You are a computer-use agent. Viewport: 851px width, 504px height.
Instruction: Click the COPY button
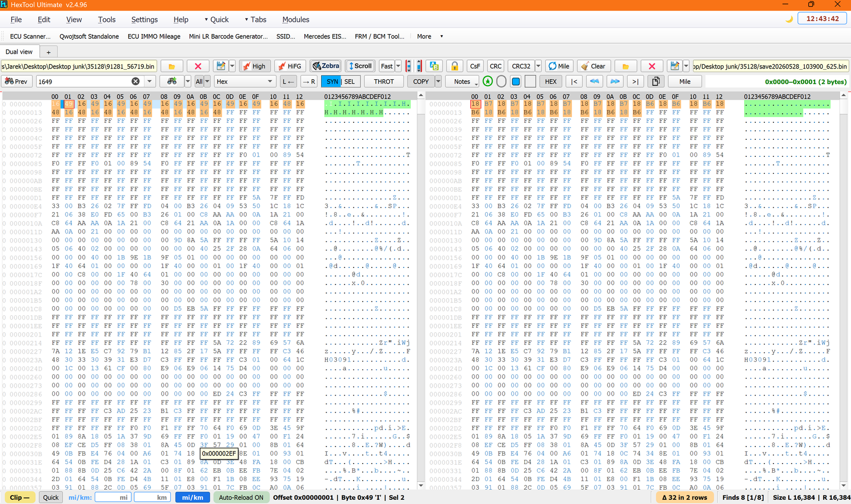pos(421,81)
